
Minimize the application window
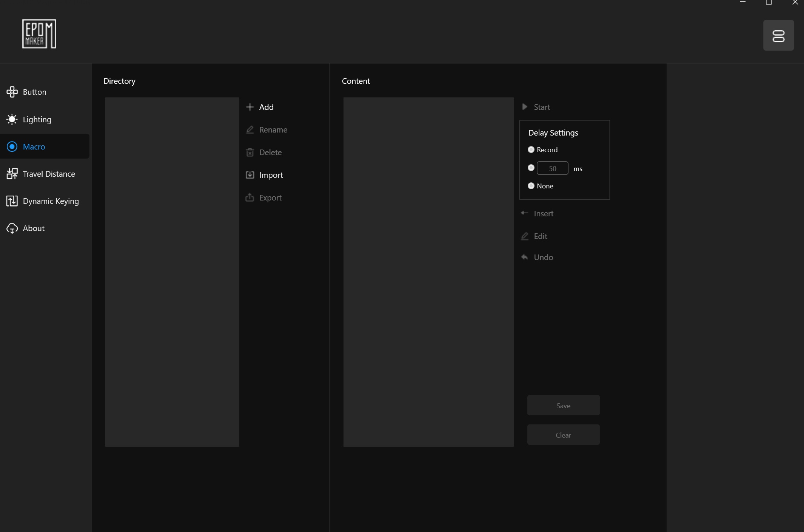click(742, 3)
